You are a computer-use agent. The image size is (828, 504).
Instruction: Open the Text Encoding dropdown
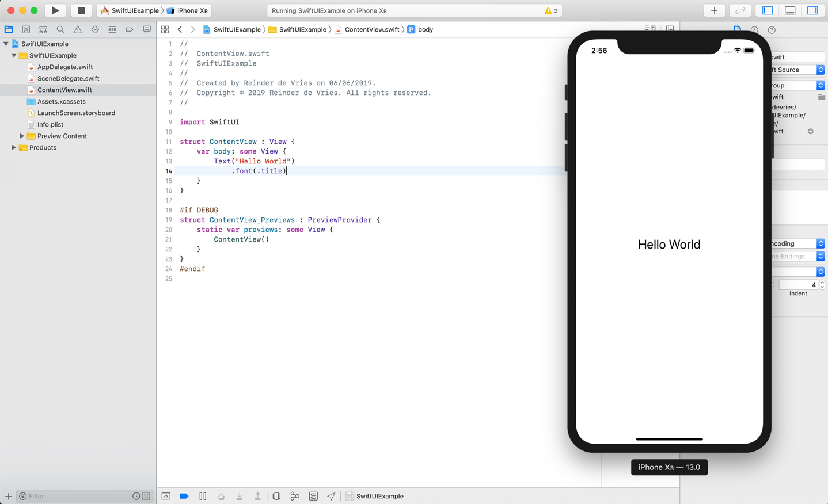coord(798,243)
